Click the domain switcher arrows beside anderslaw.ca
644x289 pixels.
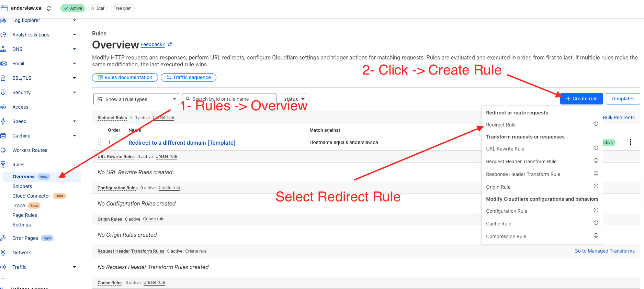coord(49,8)
